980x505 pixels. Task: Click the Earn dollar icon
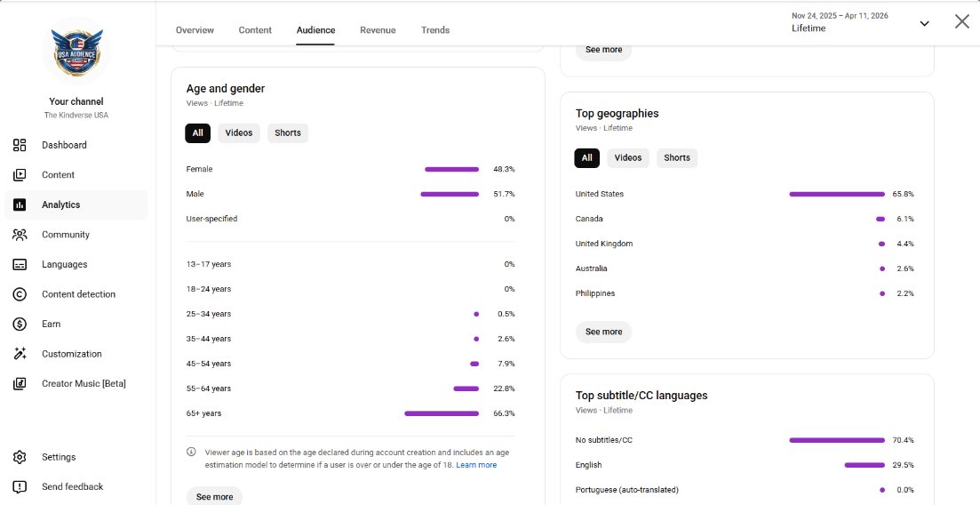click(x=20, y=325)
